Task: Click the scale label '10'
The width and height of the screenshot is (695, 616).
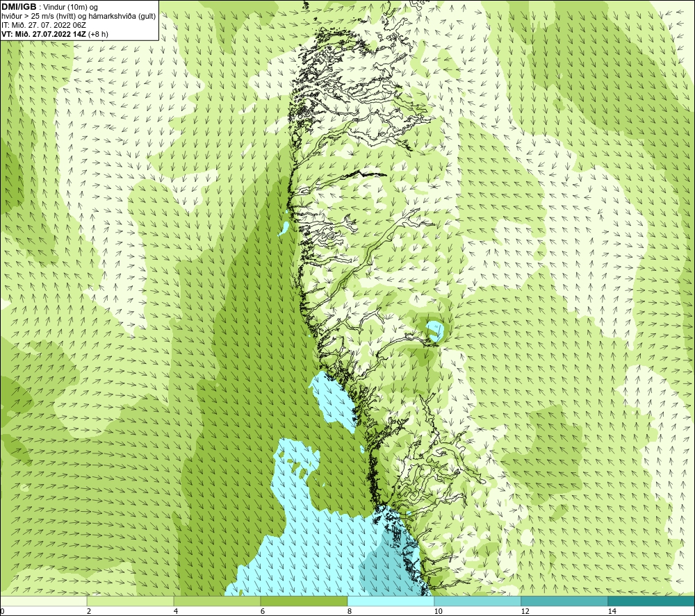Action: coord(438,611)
